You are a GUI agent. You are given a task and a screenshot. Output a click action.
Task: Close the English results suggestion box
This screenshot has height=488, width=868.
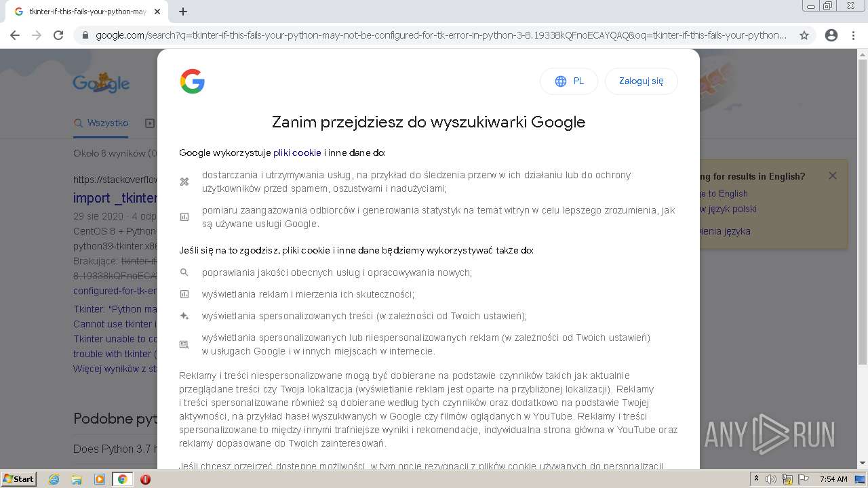pyautogui.click(x=832, y=176)
